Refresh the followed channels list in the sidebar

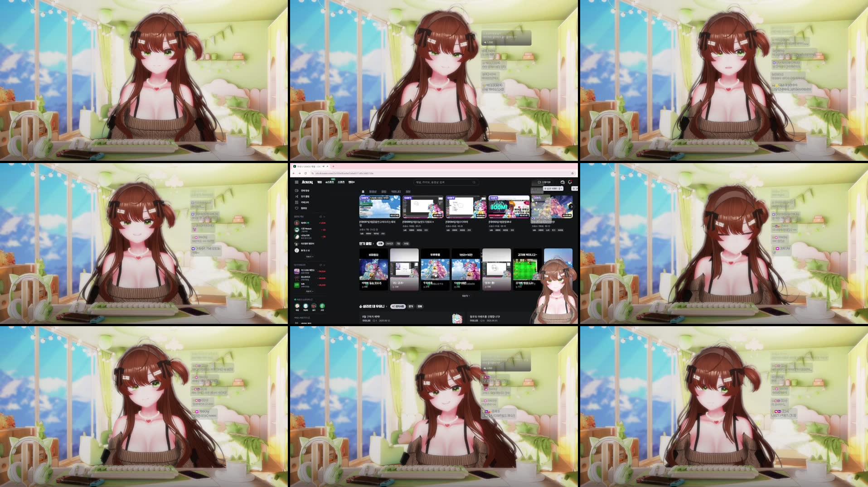pos(320,217)
